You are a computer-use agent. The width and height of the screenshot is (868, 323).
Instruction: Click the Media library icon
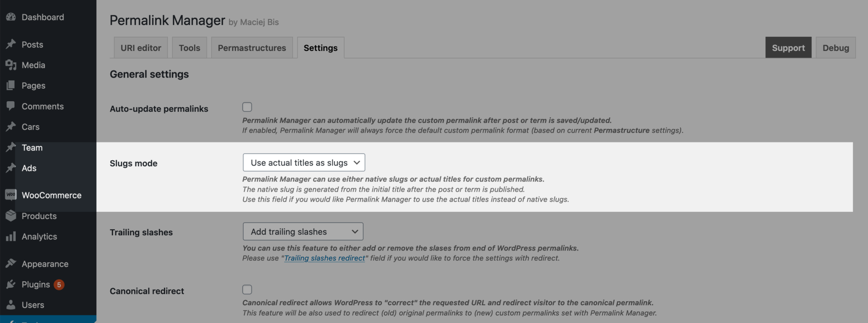(11, 65)
